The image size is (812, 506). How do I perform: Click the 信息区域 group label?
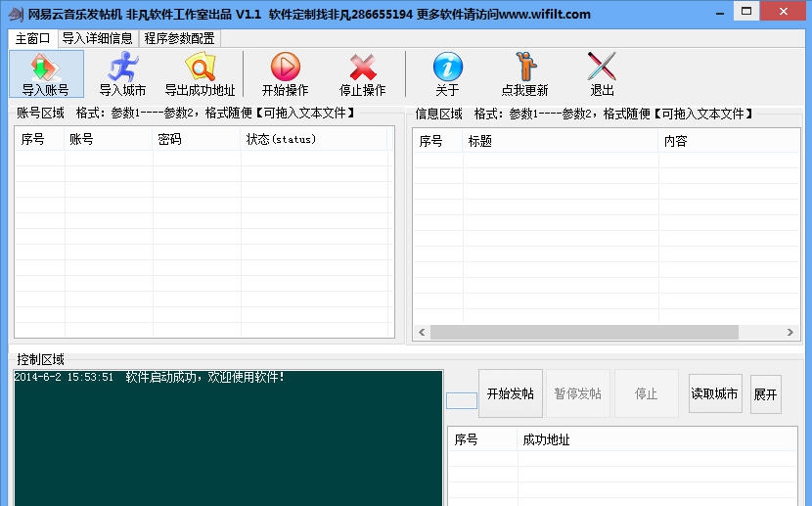click(x=438, y=114)
